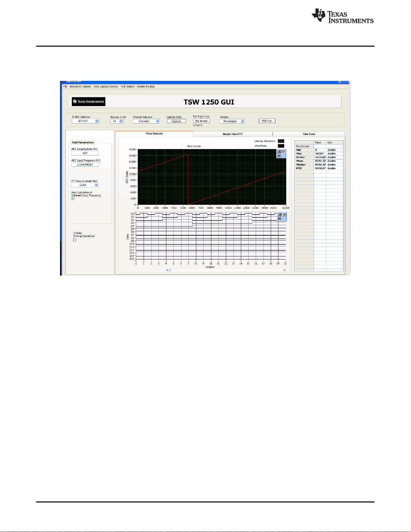Click the Unwrap Waveform legend swatch
The width and height of the screenshot is (411, 532).
[x=281, y=141]
